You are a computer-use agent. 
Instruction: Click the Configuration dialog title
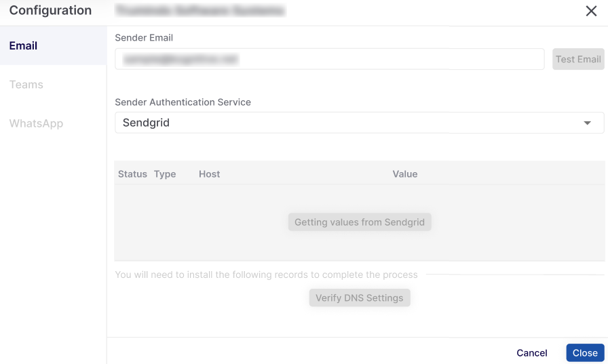tap(50, 10)
